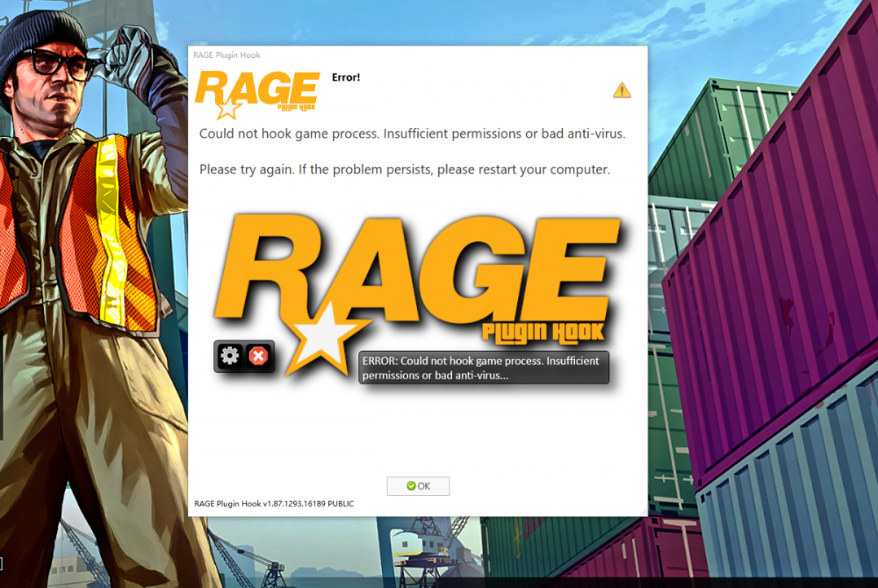
Task: Click the green check mark on OK button
Action: pyautogui.click(x=411, y=485)
